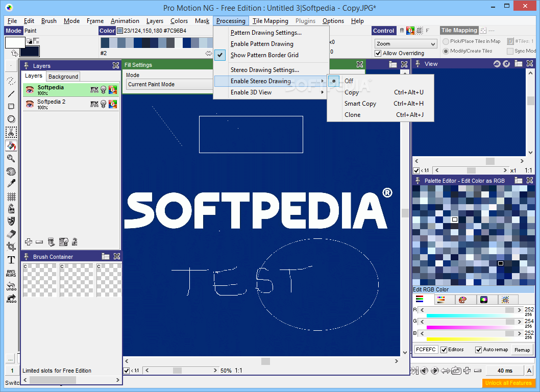Adjust the green channel slider thumb
Screen dimensions: 540x392
coord(510,322)
